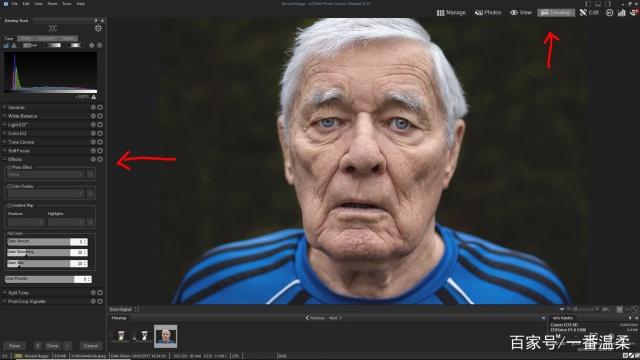This screenshot has height=360, width=640.
Task: Click the Grain Smoothing slider
Action: (x=38, y=252)
